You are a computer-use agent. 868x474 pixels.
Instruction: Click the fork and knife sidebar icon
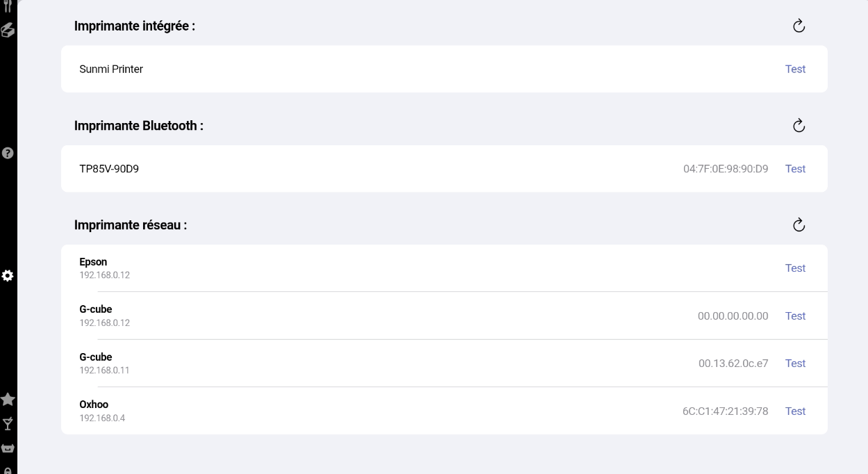pyautogui.click(x=8, y=6)
